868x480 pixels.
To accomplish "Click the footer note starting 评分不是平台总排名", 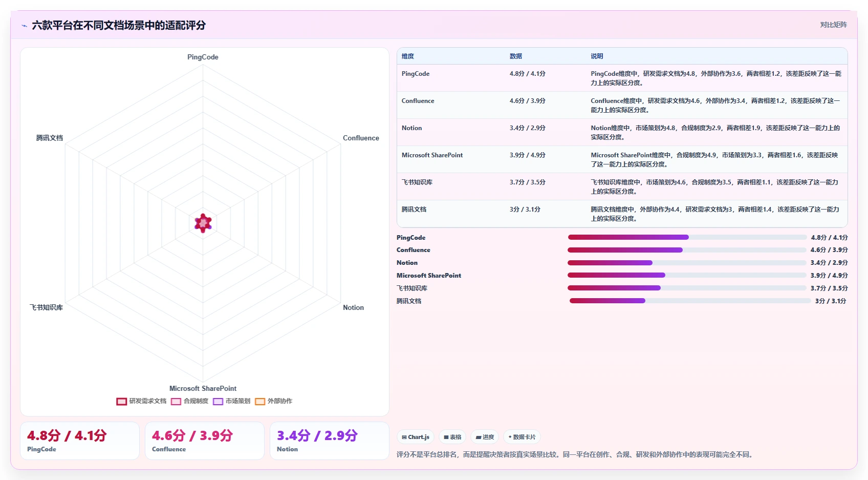I will pos(576,454).
